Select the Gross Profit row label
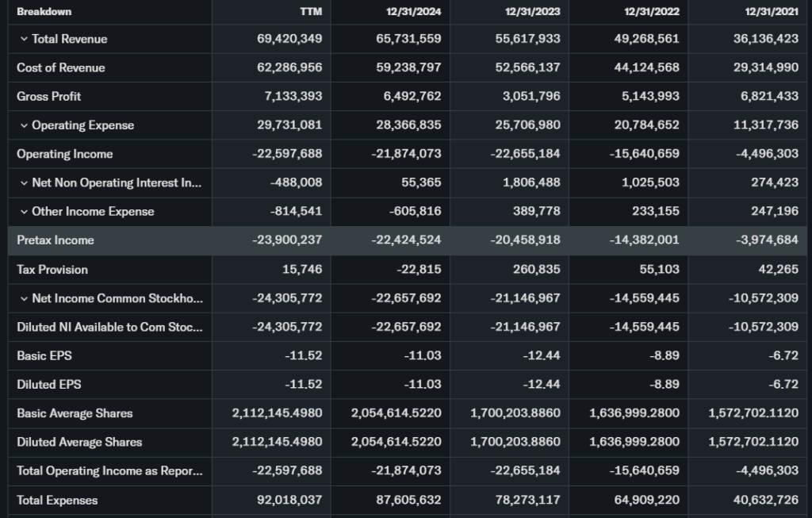Screen dimensions: 812x518 tap(48, 97)
